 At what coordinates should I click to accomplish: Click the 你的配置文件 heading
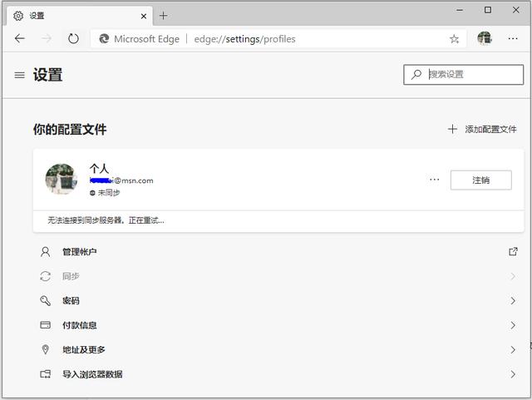tap(70, 130)
